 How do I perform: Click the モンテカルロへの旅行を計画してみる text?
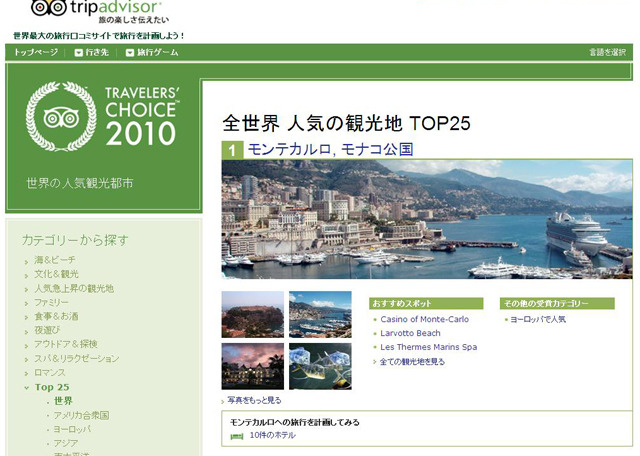(x=295, y=422)
